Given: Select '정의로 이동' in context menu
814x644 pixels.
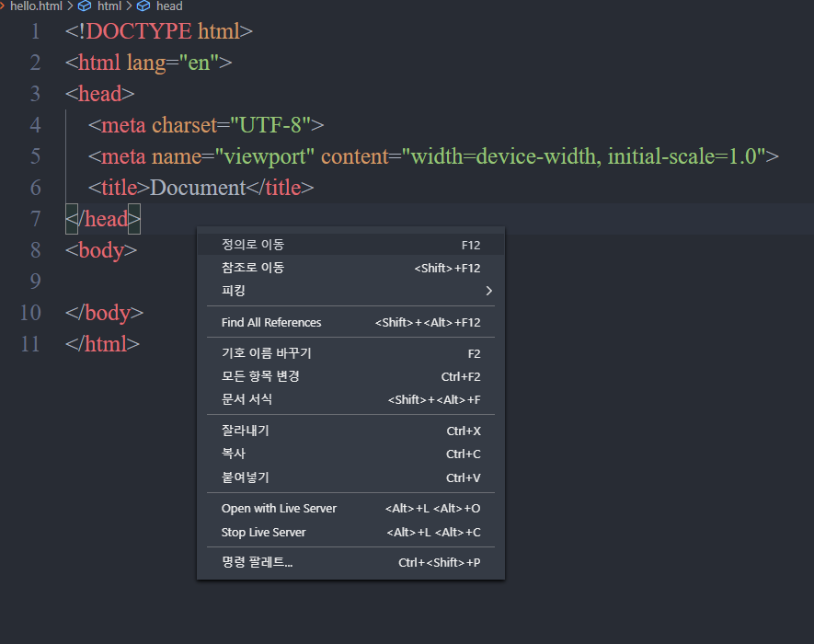Looking at the screenshot, I should tap(350, 245).
